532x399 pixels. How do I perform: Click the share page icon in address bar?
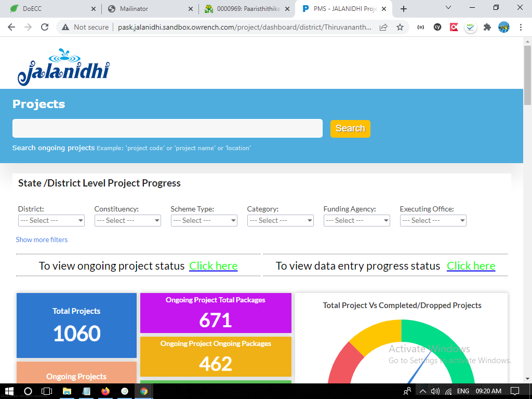(383, 27)
